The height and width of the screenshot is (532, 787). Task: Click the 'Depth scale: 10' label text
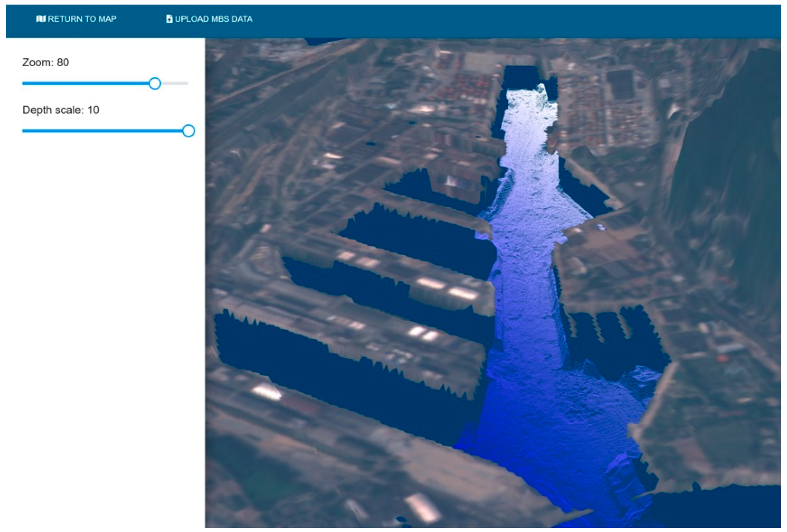pyautogui.click(x=60, y=110)
